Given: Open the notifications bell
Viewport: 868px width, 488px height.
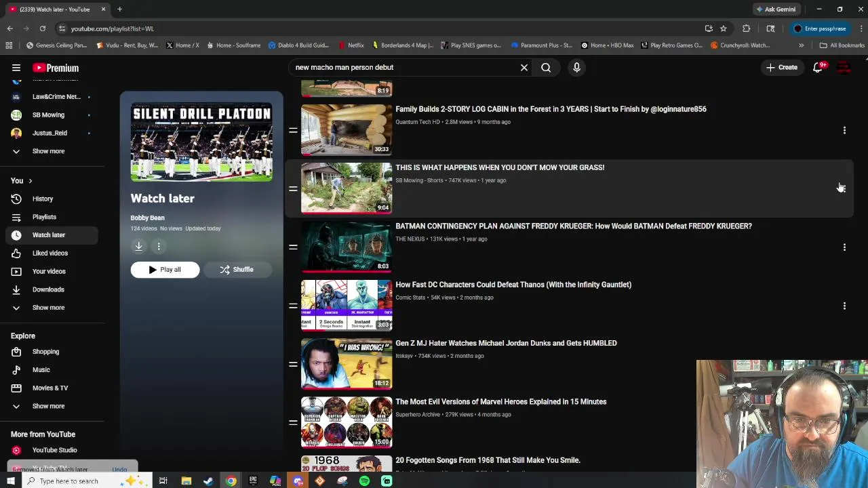Looking at the screenshot, I should click(818, 67).
